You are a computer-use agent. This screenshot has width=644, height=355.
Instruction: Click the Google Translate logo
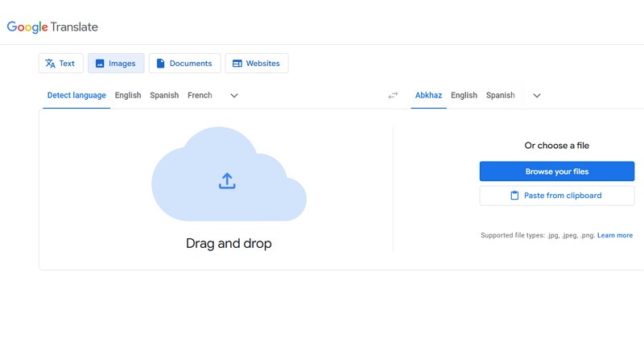(x=52, y=27)
